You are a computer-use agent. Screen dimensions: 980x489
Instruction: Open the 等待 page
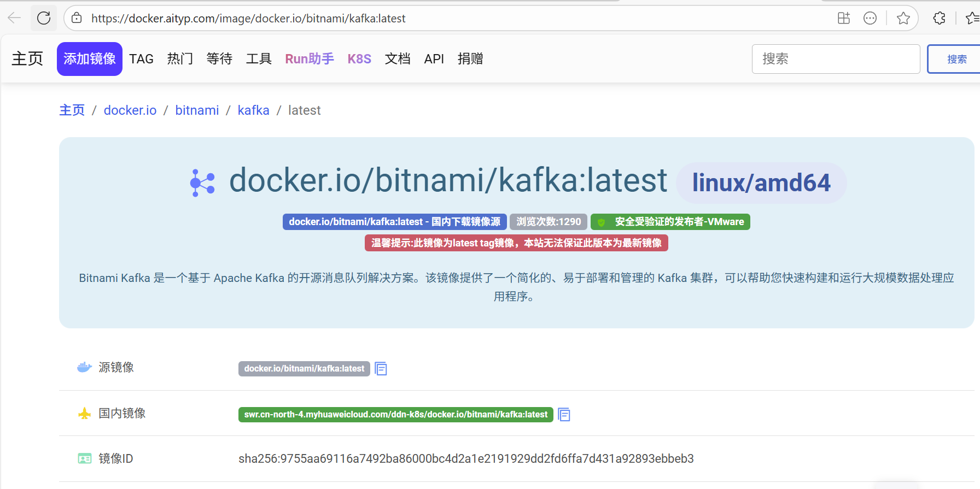219,59
